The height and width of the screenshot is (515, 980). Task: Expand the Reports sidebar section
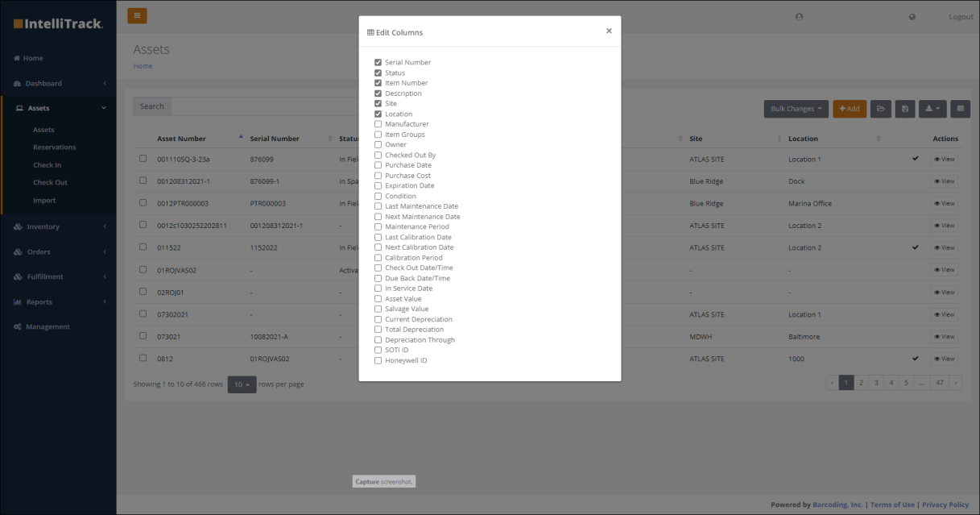58,302
